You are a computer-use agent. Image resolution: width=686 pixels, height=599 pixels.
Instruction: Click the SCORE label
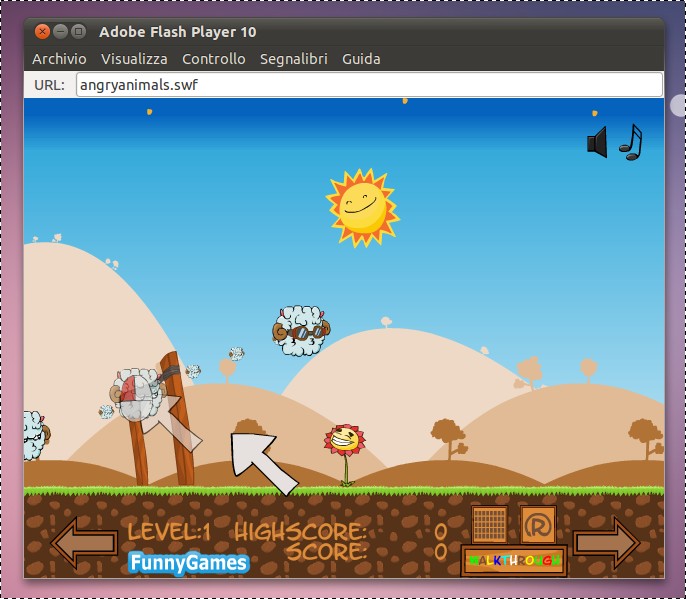pyautogui.click(x=326, y=551)
